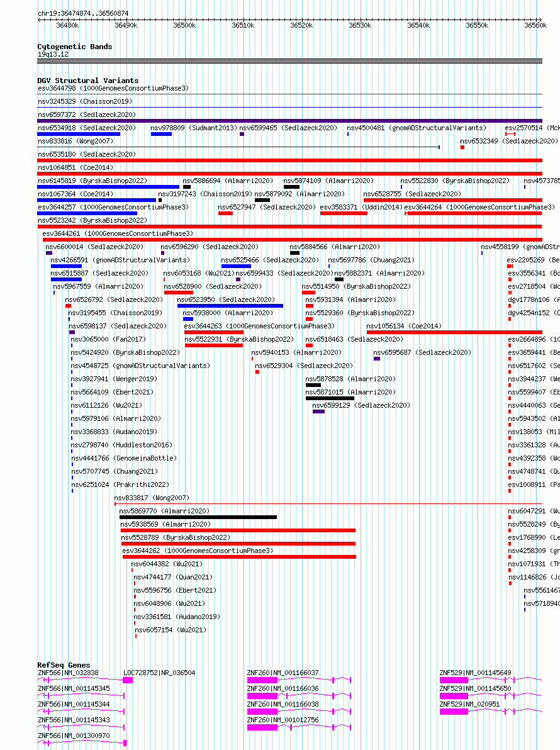Click the ZNF529|NM_001145649 gene label
This screenshot has width=560, height=750.
[475, 673]
